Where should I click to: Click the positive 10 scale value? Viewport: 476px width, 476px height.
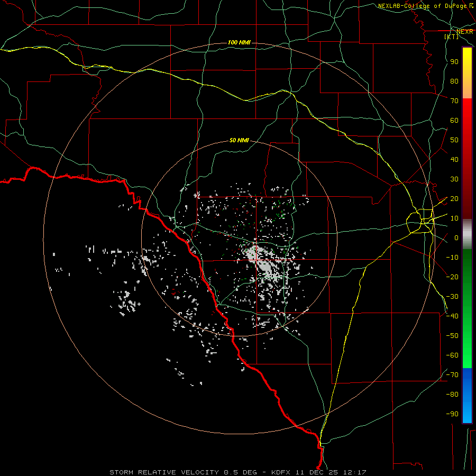454,218
